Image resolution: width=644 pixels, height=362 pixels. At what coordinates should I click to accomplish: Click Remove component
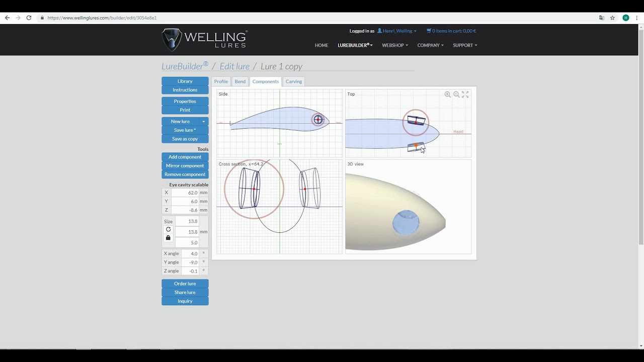pyautogui.click(x=185, y=174)
